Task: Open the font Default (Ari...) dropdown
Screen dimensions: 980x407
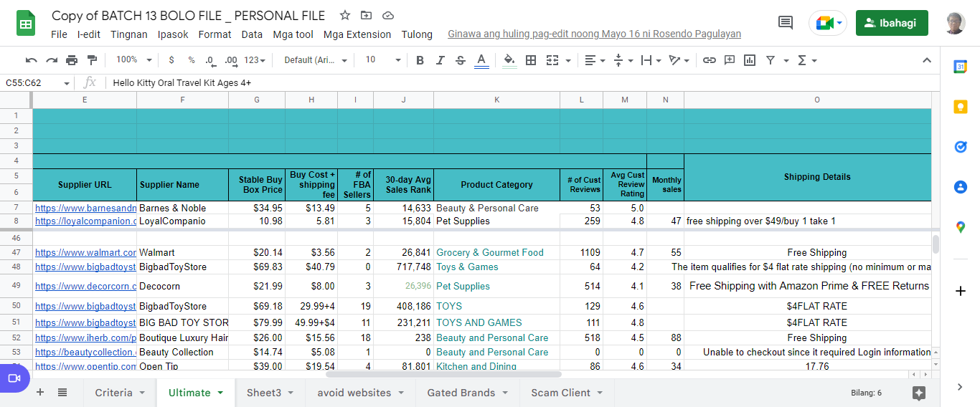Action: [316, 60]
